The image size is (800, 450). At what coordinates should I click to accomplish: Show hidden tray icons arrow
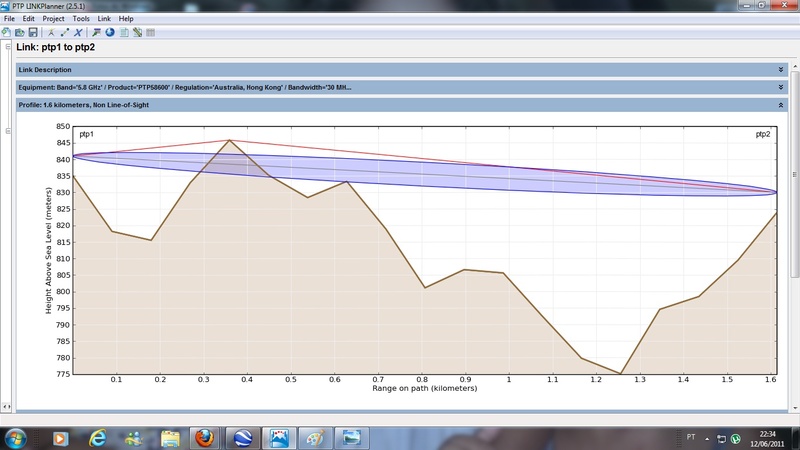point(707,438)
